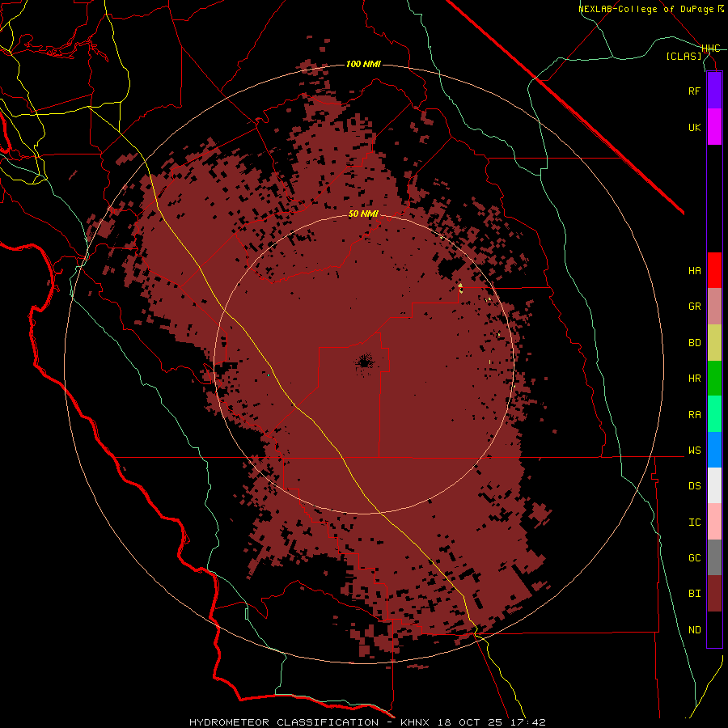728x728 pixels.
Task: Click the BI legend label
Action: point(694,594)
